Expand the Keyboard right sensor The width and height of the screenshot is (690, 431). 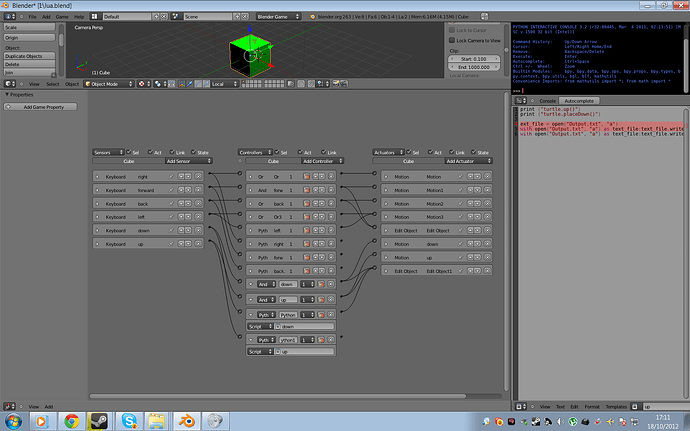click(x=97, y=177)
